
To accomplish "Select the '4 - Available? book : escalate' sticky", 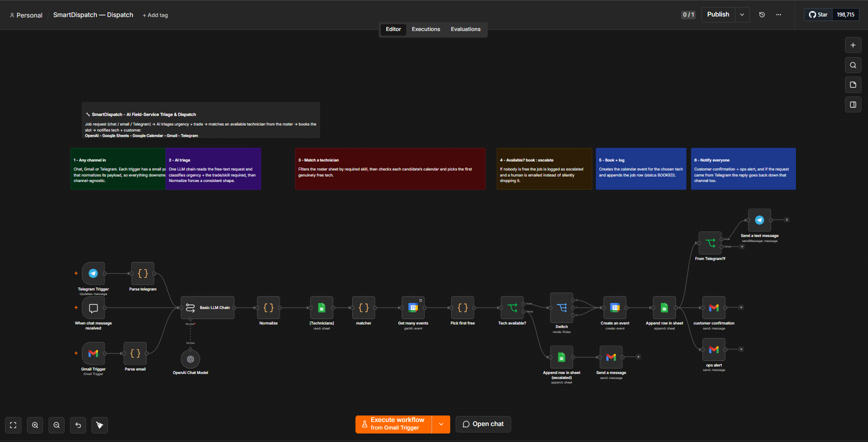I will tap(544, 168).
